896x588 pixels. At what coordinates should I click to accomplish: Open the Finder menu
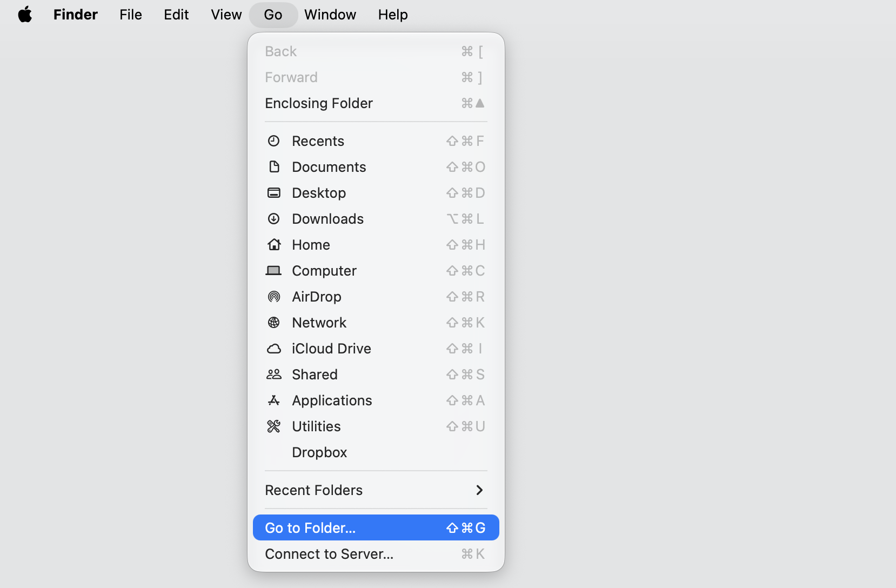pyautogui.click(x=76, y=15)
